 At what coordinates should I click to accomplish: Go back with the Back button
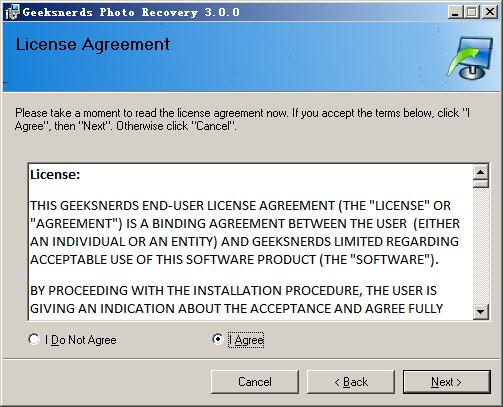[x=351, y=382]
